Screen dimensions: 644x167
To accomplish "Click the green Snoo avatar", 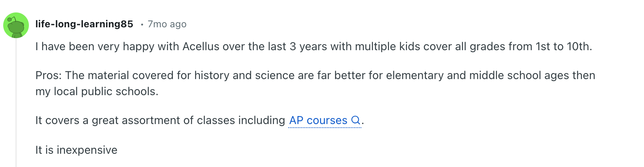I will point(16,25).
